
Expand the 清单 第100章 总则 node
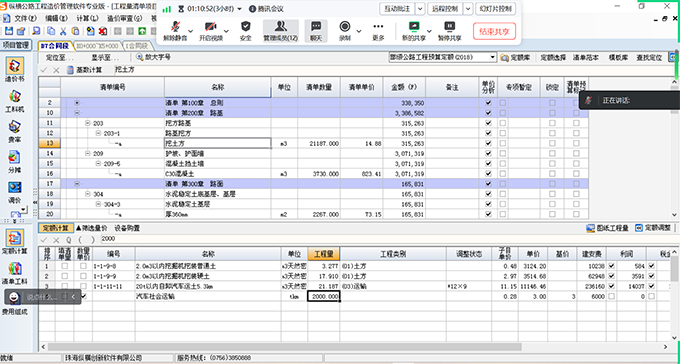[x=77, y=103]
